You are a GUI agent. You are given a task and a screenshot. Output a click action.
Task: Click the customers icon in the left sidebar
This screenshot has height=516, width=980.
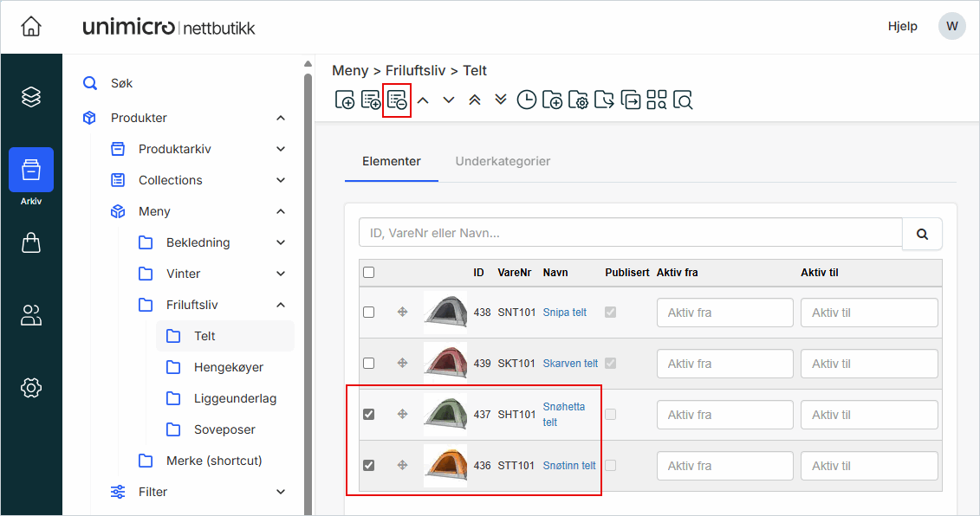pos(31,315)
